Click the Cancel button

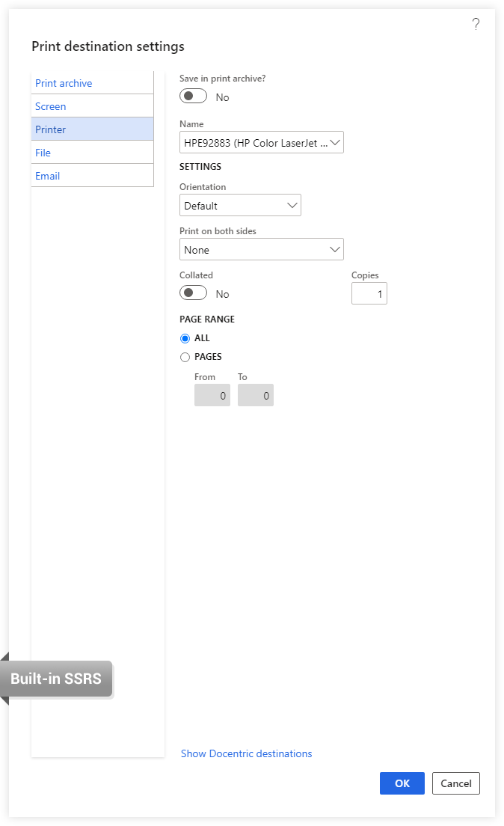[x=456, y=783]
